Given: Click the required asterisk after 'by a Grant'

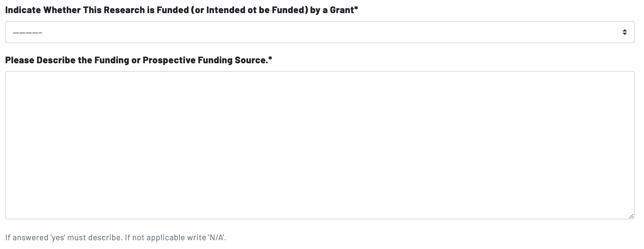Looking at the screenshot, I should (x=356, y=10).
